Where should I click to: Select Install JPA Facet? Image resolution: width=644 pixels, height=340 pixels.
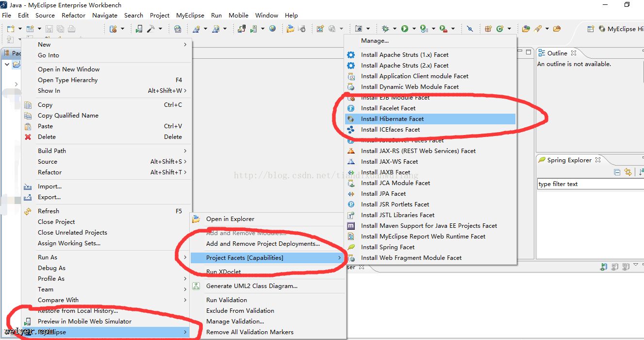point(430,194)
